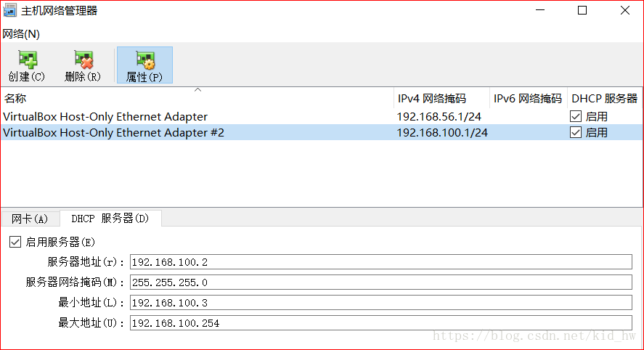The height and width of the screenshot is (350, 644).
Task: Close the Host Network Manager window
Action: (x=624, y=10)
